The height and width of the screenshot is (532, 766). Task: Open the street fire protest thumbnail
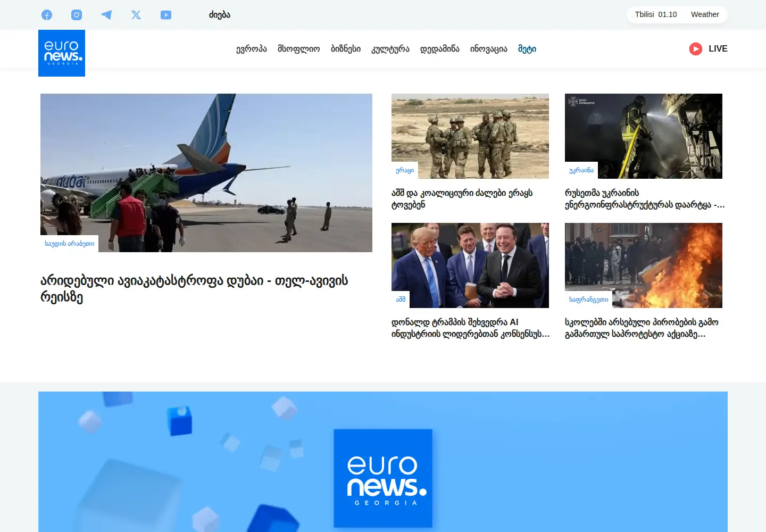[644, 265]
